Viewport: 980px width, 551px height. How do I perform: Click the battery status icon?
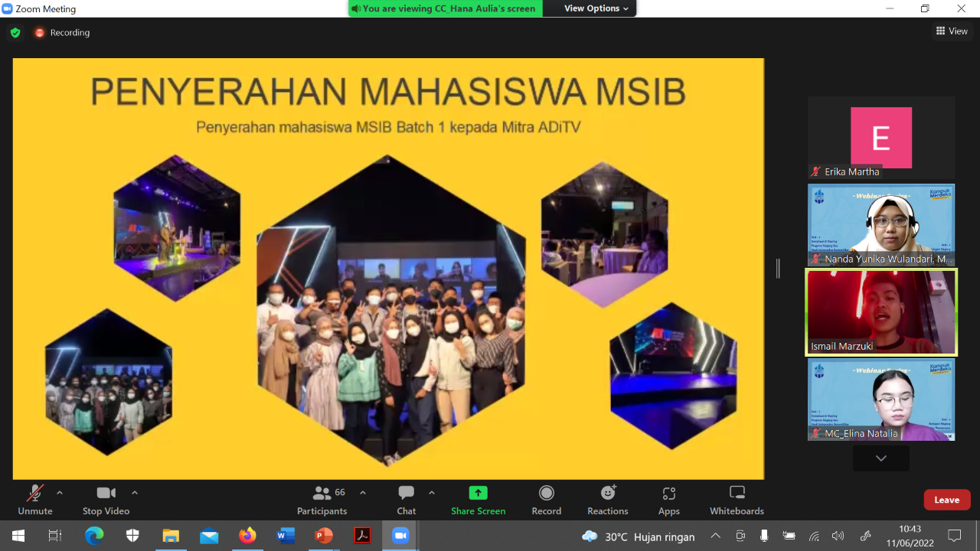pos(789,536)
